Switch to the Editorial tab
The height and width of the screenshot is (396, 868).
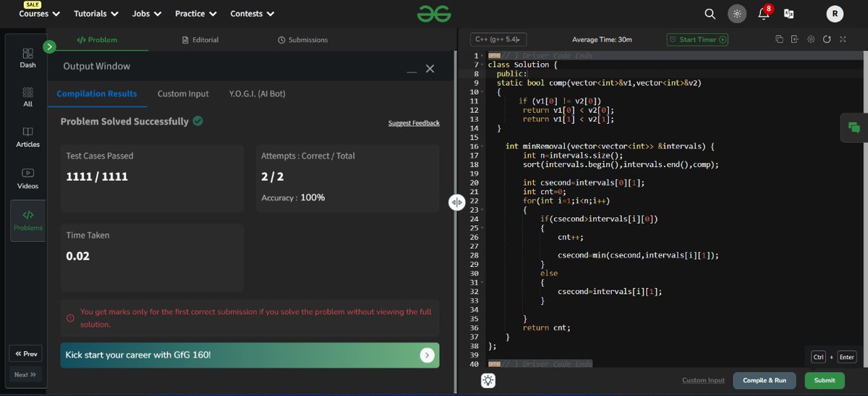coord(200,40)
